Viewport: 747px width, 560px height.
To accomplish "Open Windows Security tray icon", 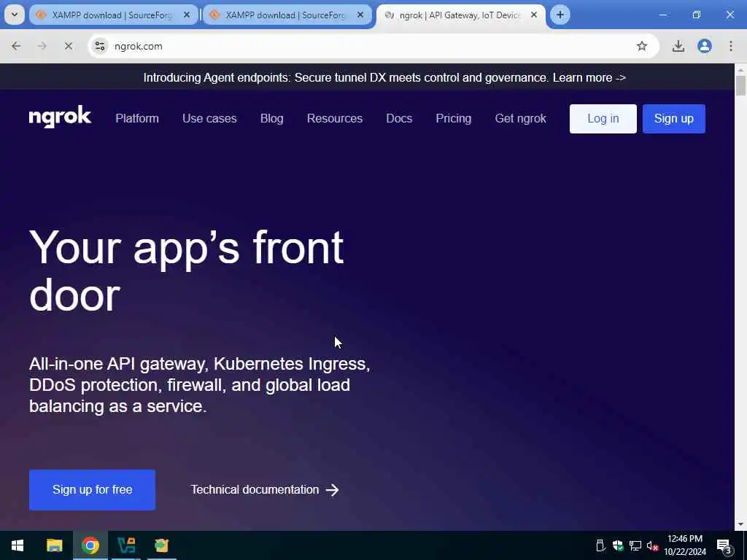I will (x=618, y=545).
